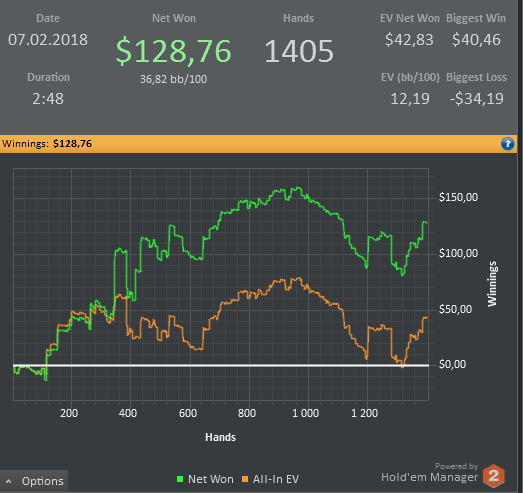Click the Biggest Loss label

476,77
